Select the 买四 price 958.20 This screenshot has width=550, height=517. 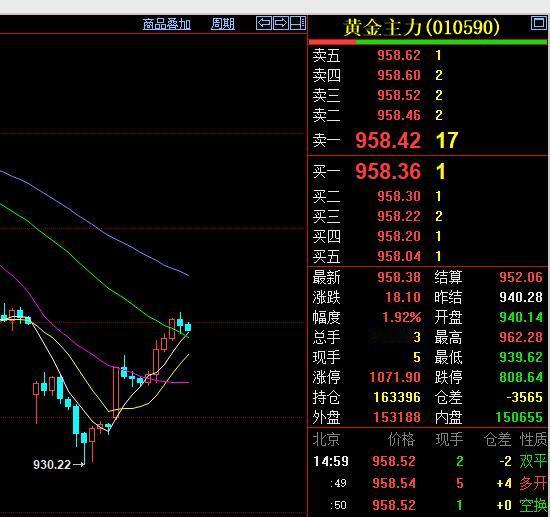pyautogui.click(x=398, y=236)
